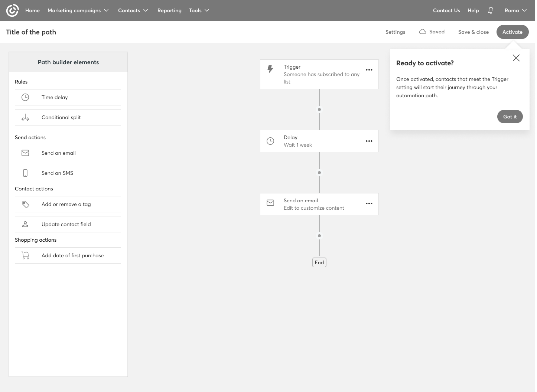Click the tag icon for Add or remove a tag
The width and height of the screenshot is (537, 392).
pyautogui.click(x=25, y=204)
